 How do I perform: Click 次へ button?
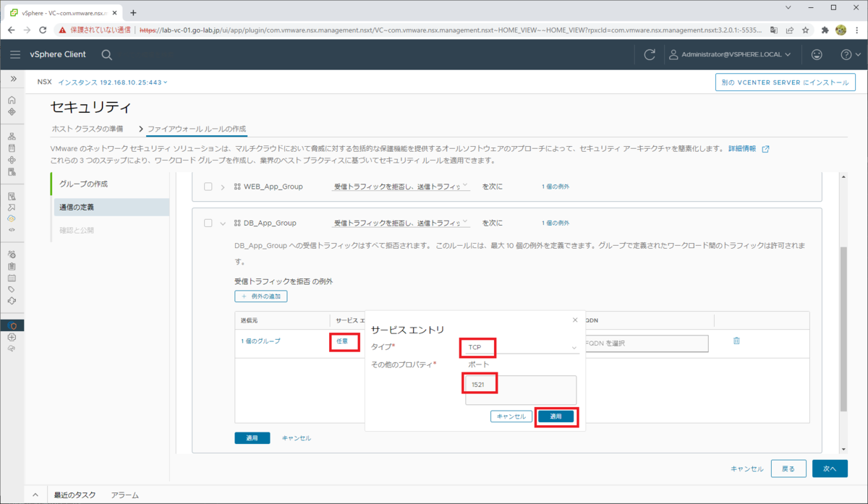[x=830, y=469]
